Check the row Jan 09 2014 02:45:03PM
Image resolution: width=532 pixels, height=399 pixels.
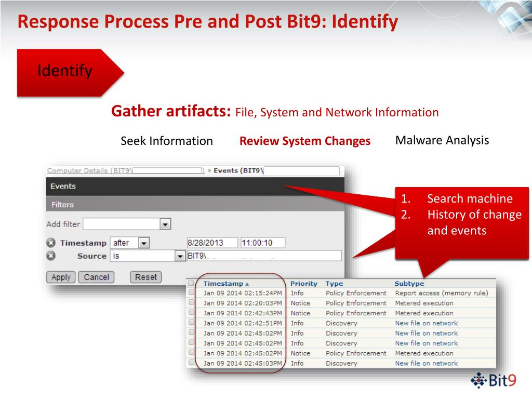pos(191,362)
